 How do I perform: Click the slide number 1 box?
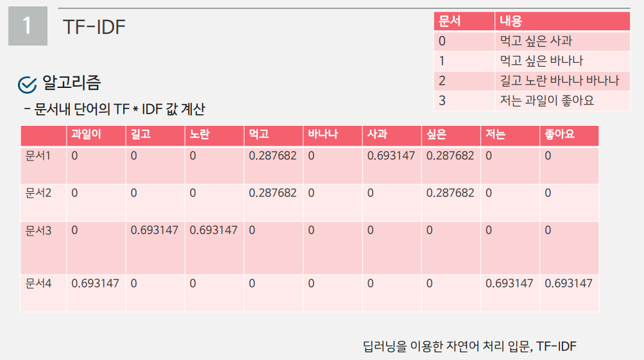tap(28, 26)
